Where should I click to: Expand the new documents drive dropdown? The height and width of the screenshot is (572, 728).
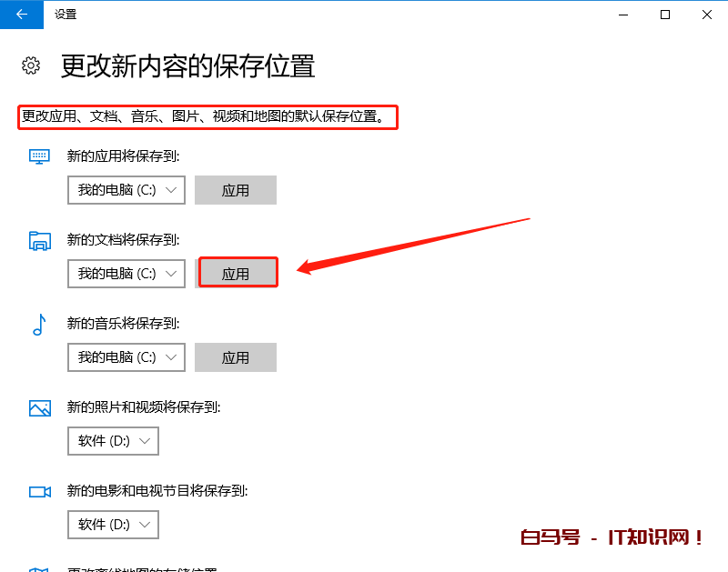(126, 274)
